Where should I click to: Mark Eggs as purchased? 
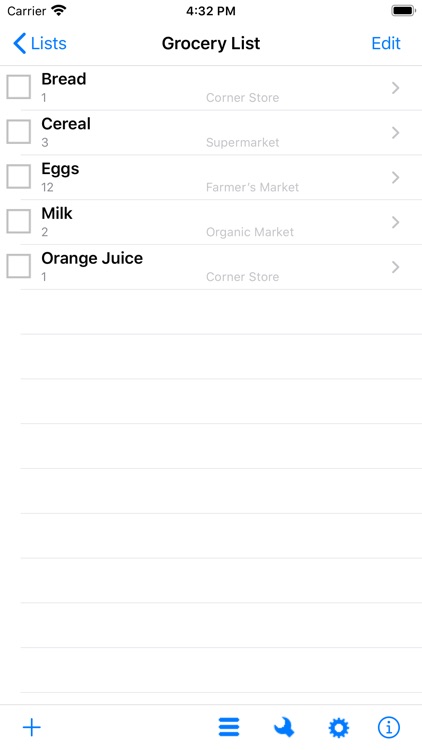(19, 176)
